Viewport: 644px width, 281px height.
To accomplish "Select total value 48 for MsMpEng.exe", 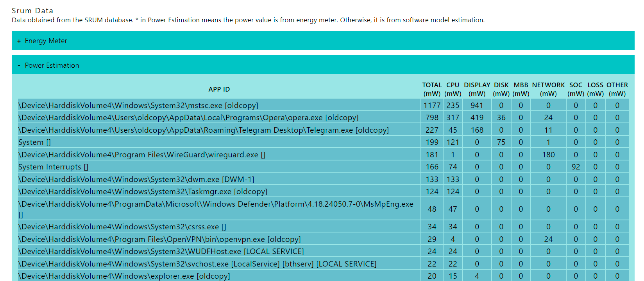I will tap(432, 209).
